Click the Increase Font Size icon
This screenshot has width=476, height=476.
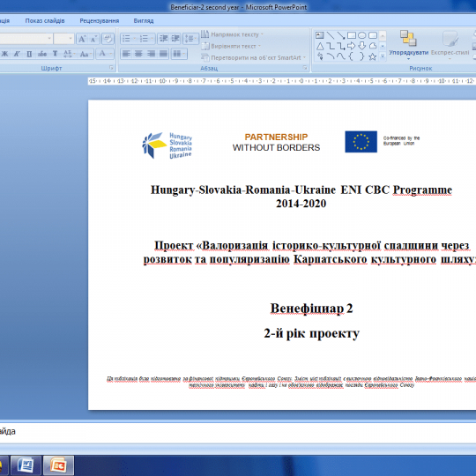click(x=82, y=39)
